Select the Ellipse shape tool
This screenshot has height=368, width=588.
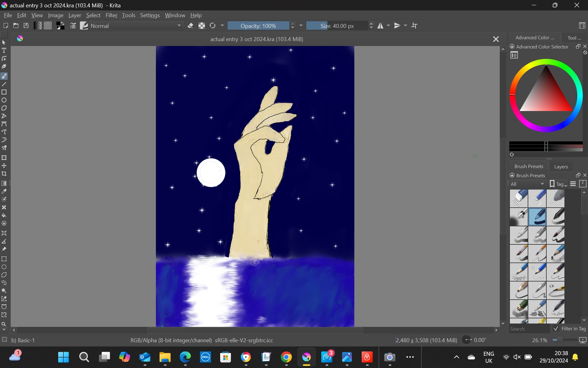4,100
